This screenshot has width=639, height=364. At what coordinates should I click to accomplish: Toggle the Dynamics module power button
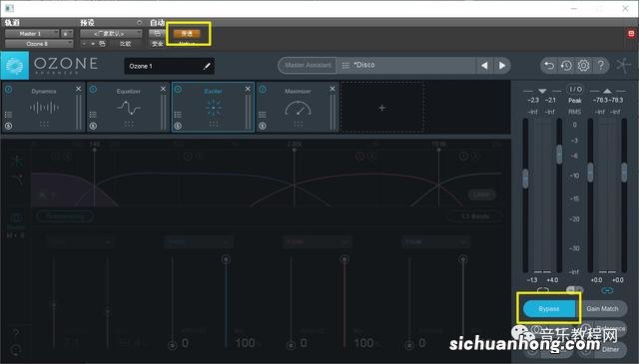click(9, 89)
